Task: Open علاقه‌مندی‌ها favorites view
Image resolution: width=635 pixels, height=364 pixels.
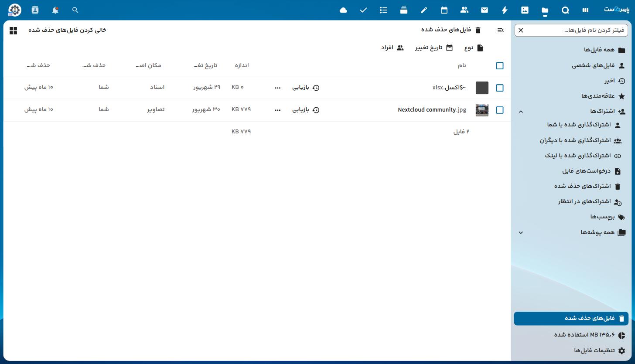Action: pyautogui.click(x=571, y=96)
